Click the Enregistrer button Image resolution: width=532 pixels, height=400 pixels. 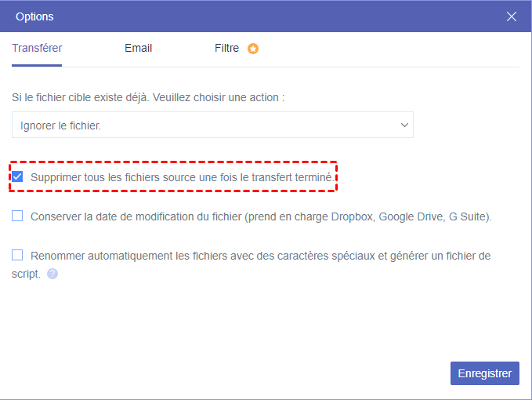click(484, 373)
